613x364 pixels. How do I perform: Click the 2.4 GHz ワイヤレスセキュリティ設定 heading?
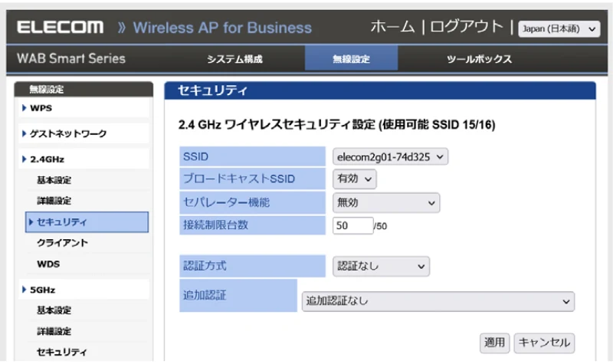pos(336,125)
